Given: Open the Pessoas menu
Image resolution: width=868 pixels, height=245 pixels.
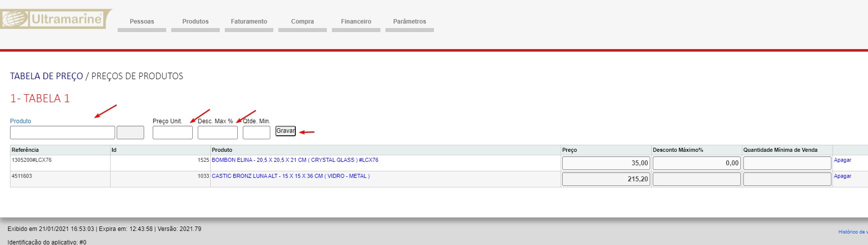Looking at the screenshot, I should (142, 22).
